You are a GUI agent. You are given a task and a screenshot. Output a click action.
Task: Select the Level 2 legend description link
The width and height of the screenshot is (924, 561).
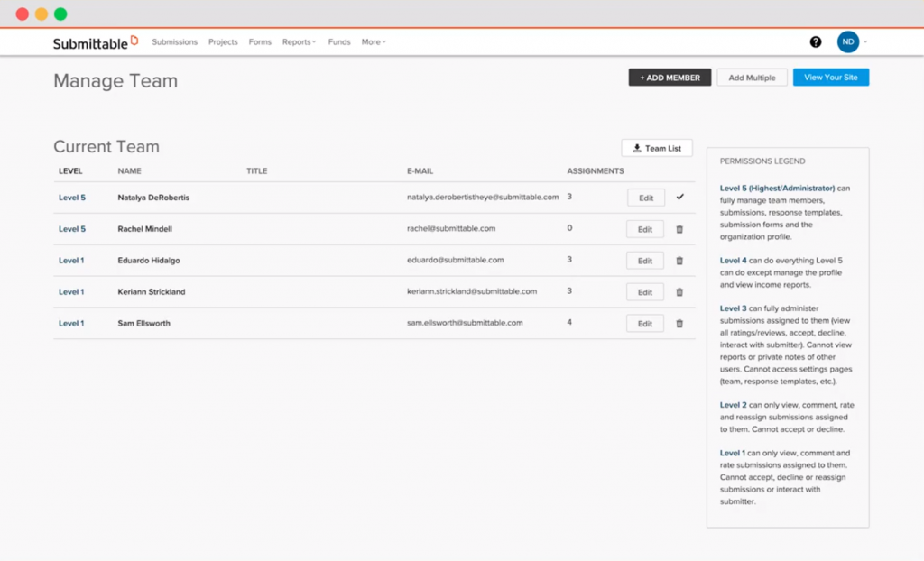731,405
